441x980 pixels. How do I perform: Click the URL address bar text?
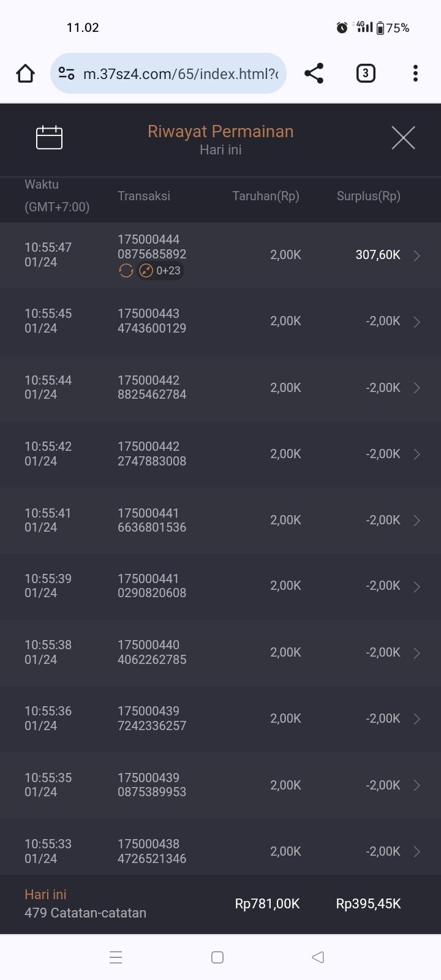(x=181, y=73)
